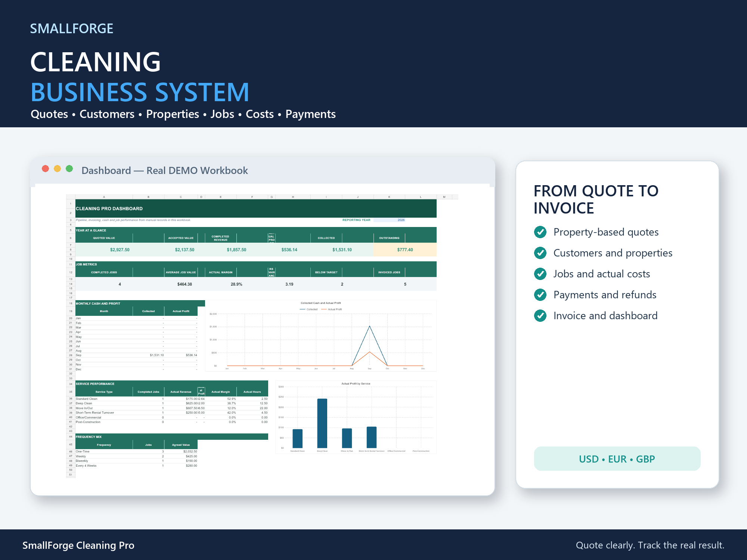Viewport: 747px width, 560px height.
Task: Select the Every 4 Weeks agreed value $280.00
Action: pos(181,466)
